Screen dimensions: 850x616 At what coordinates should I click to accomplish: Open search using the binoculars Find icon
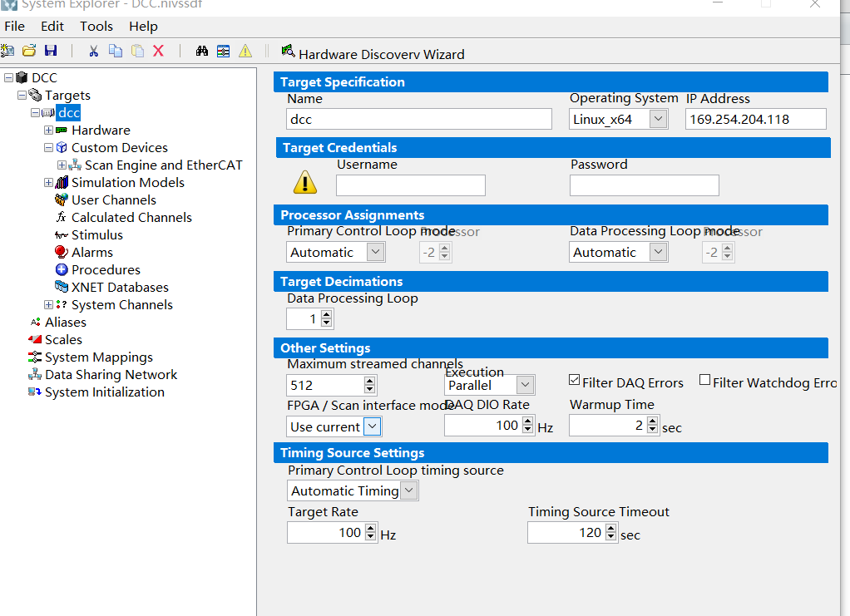(201, 51)
